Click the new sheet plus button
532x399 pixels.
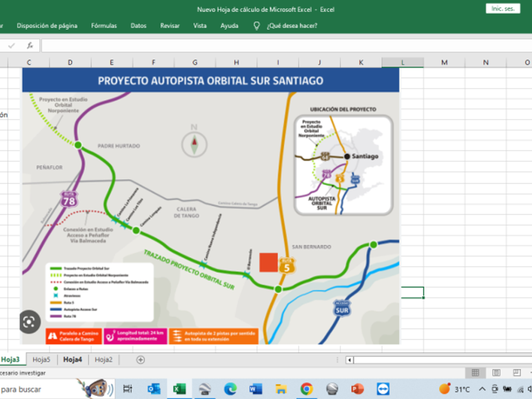141,360
